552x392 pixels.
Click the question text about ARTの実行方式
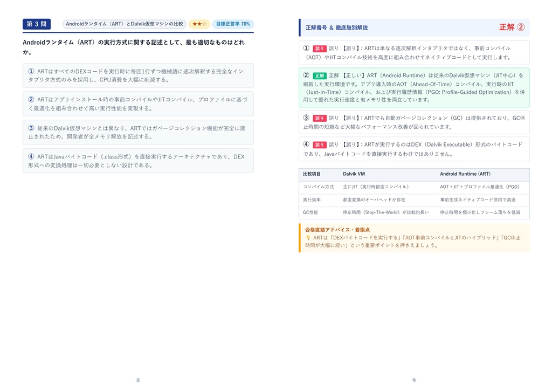point(134,47)
